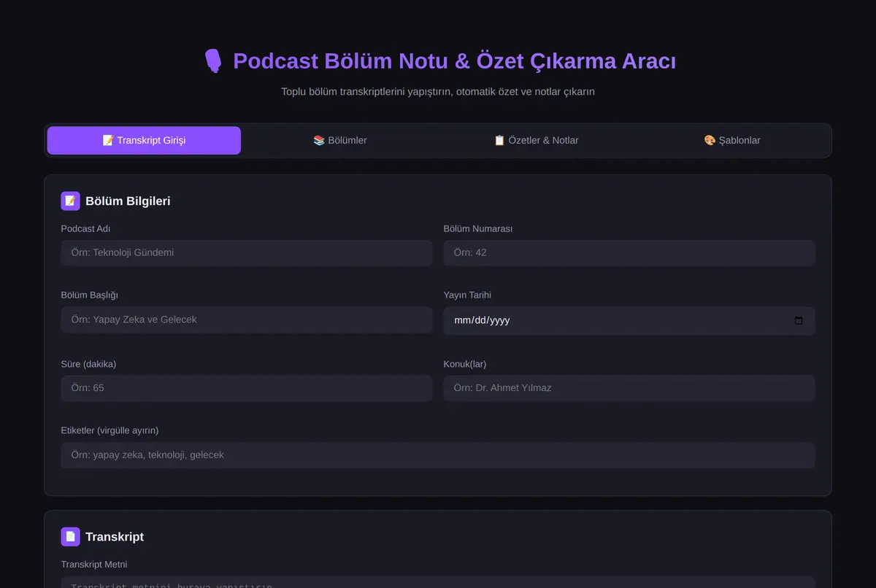Click the Transkript Metni text area
The height and width of the screenshot is (588, 876).
coord(438,582)
